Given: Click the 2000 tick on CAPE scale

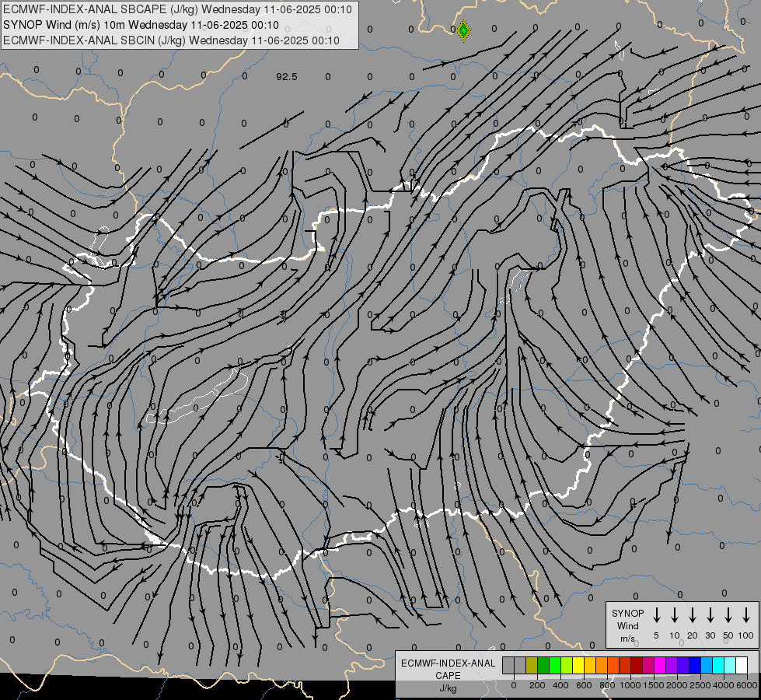Looking at the screenshot, I should 677,685.
